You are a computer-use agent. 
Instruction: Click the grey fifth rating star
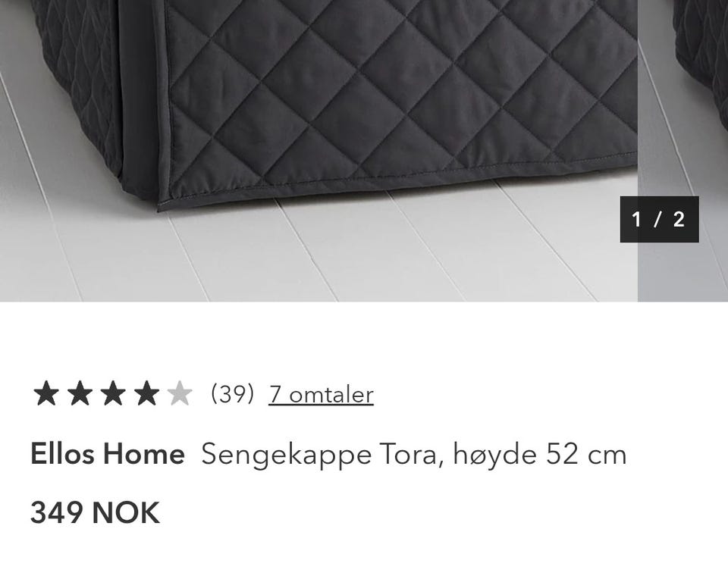click(x=180, y=393)
